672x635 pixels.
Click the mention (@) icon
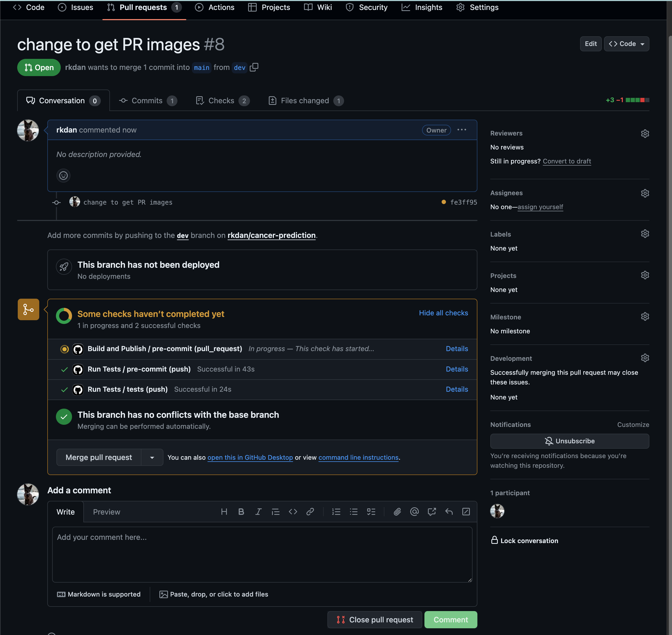tap(414, 512)
